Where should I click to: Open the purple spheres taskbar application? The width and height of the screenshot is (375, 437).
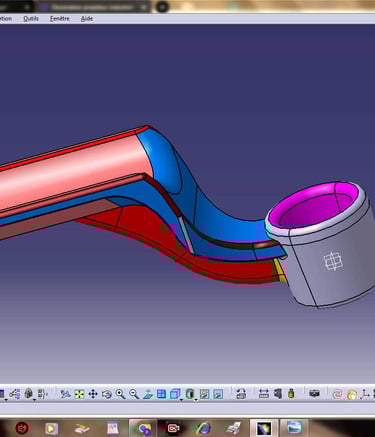[x=144, y=428]
